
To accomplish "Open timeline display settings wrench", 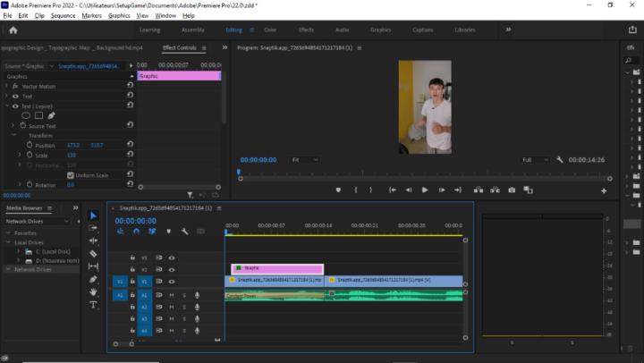I will tap(184, 232).
